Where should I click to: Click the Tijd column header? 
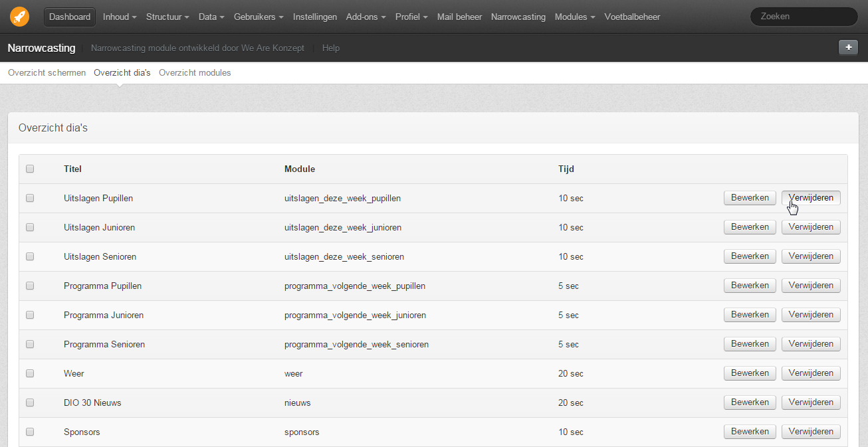click(x=566, y=169)
